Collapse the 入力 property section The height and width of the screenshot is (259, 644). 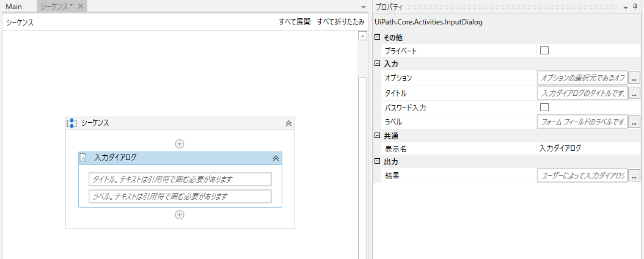tap(378, 64)
